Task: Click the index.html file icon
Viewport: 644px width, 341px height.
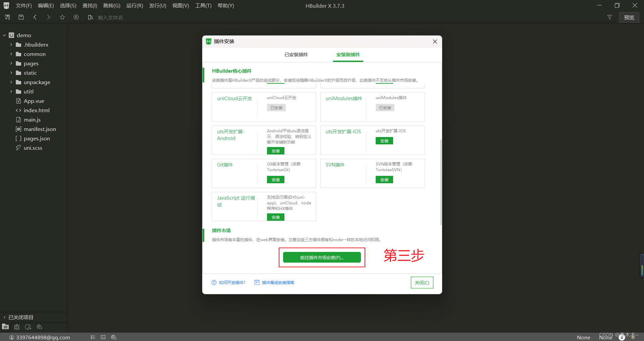Action: (x=18, y=110)
